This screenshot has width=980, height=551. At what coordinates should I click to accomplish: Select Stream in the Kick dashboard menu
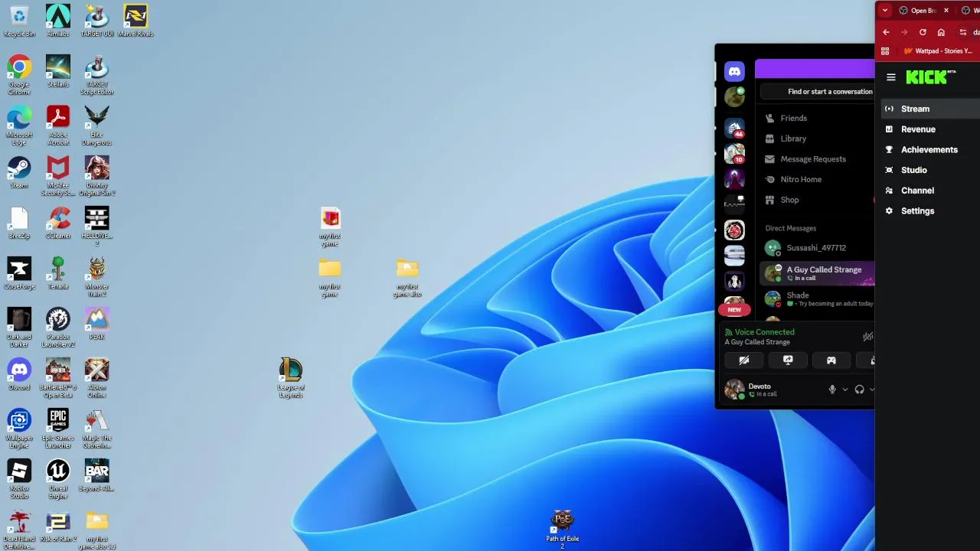point(930,109)
